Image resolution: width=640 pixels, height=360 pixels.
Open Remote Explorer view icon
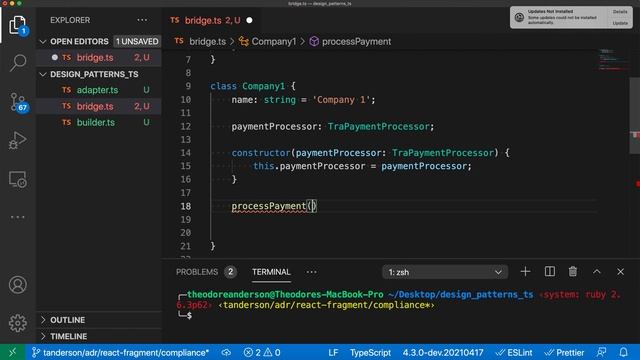(18, 179)
